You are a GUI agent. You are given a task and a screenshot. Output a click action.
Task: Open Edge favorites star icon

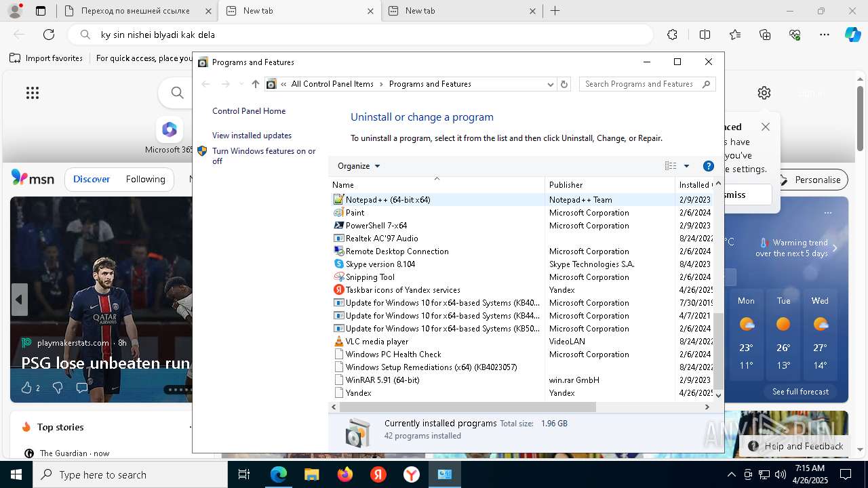735,35
